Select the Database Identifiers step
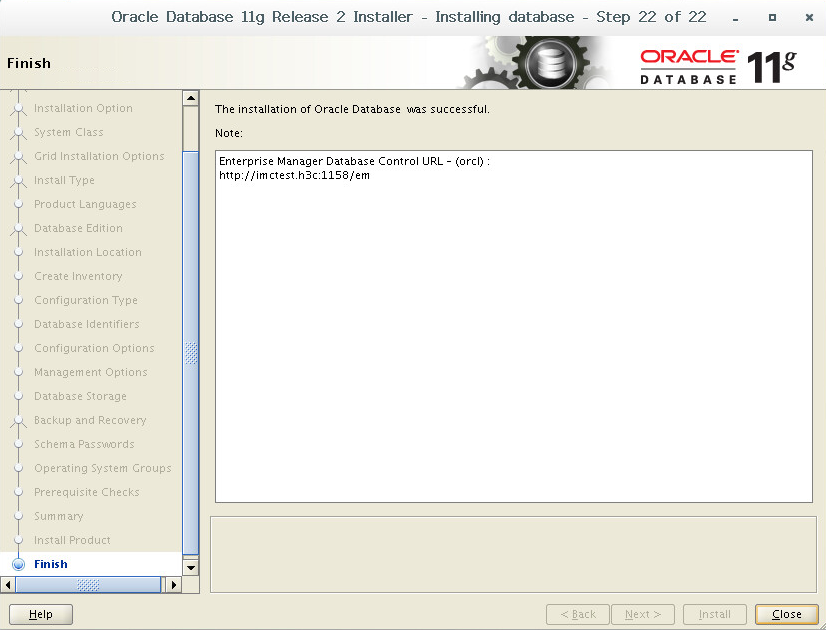This screenshot has width=826, height=630. pos(86,324)
